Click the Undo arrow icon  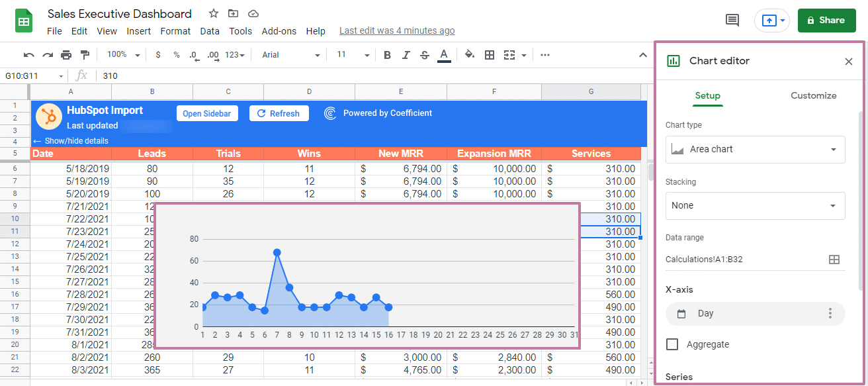coord(28,55)
